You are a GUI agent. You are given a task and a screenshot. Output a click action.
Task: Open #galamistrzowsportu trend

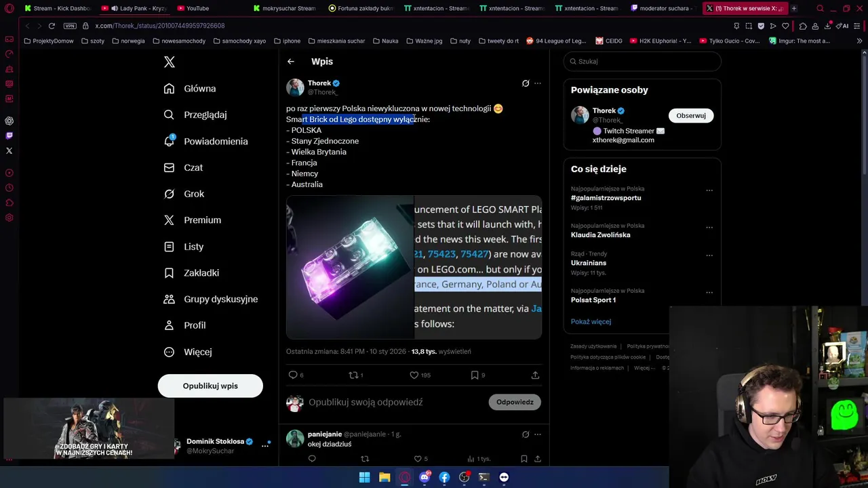pyautogui.click(x=606, y=198)
